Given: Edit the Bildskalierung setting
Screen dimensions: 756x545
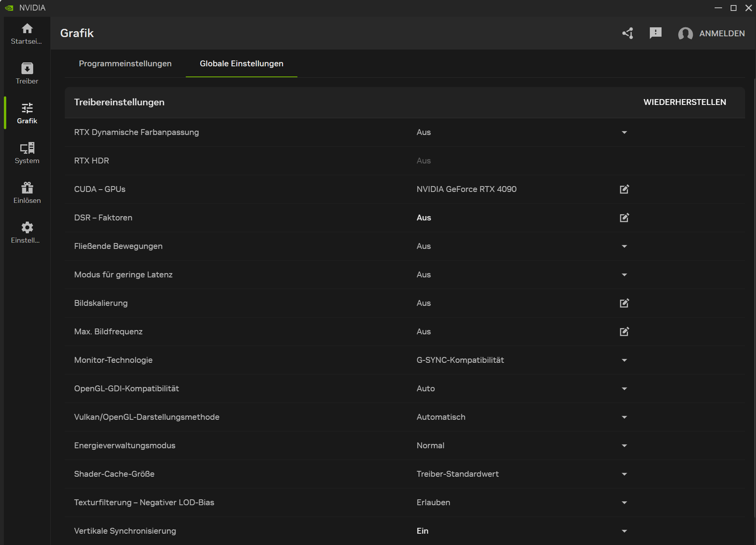Looking at the screenshot, I should coord(624,303).
